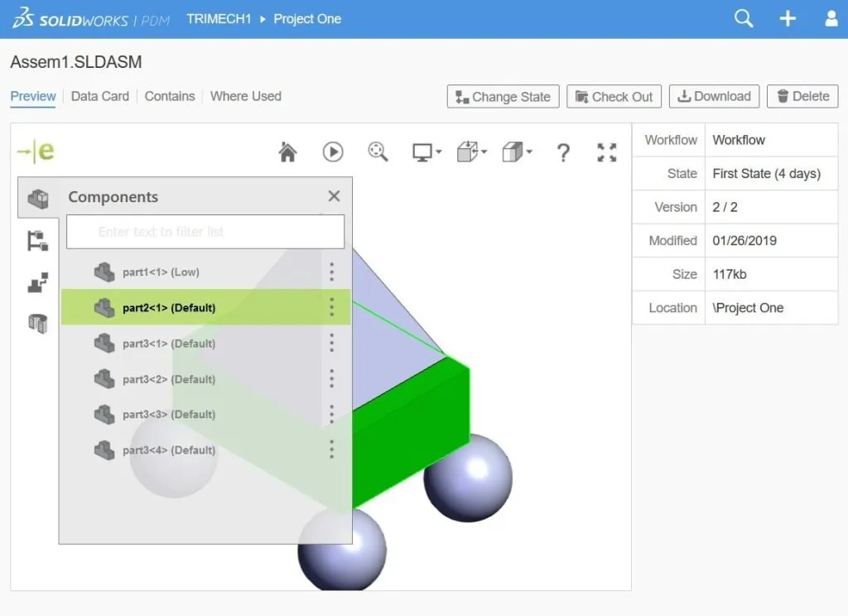
Task: Open the display style dropdown
Action: [x=425, y=152]
